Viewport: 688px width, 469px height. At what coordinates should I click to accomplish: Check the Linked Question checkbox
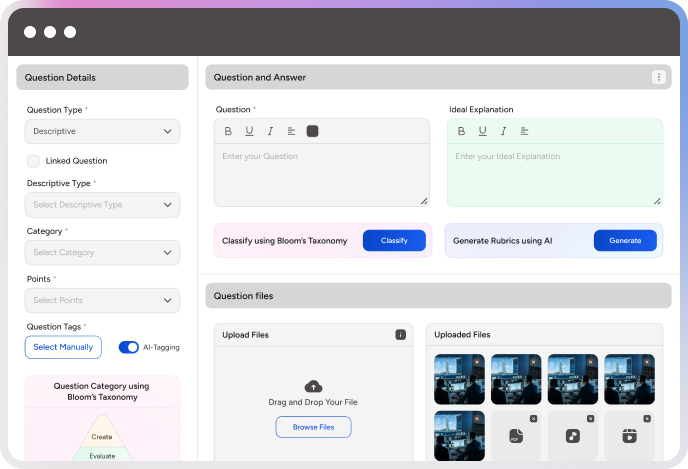(x=34, y=161)
